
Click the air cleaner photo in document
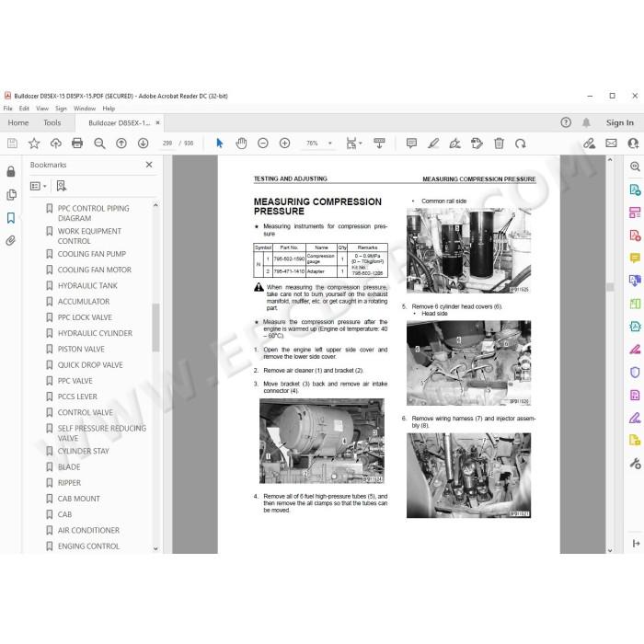(322, 441)
